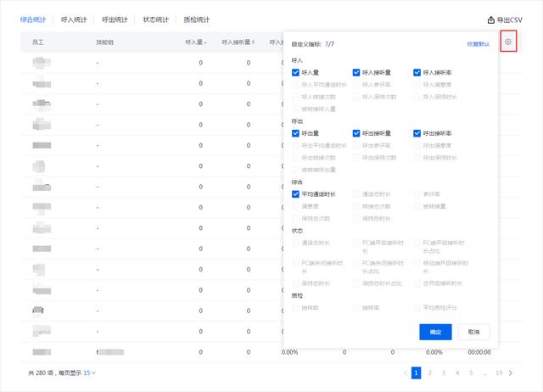Uncheck the 呼出接听量 checkbox
543x392 pixels.
click(x=356, y=133)
